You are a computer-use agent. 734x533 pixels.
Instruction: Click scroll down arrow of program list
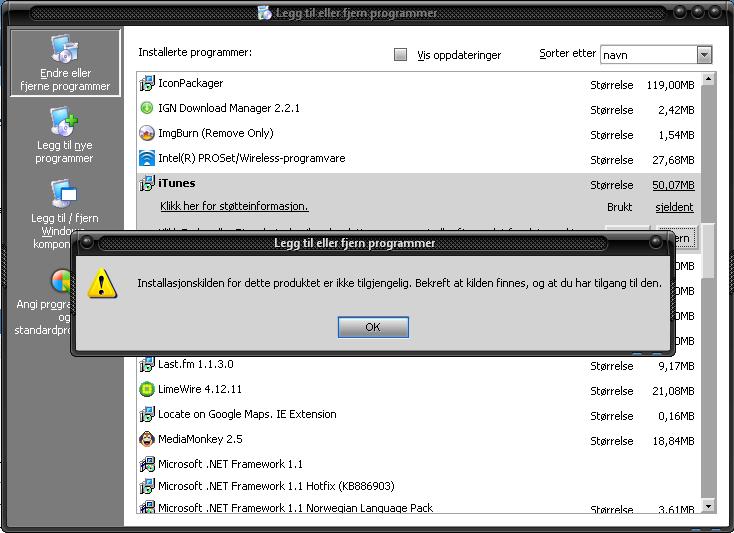[x=708, y=506]
